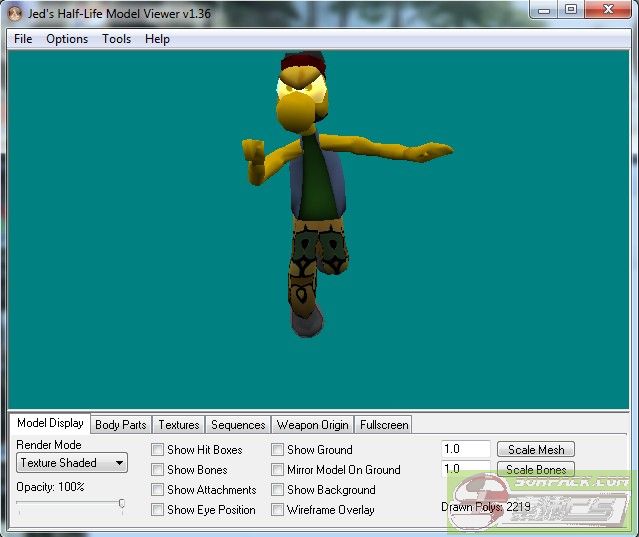Enable Show Hit Boxes checkbox
This screenshot has height=537, width=639.
(x=157, y=450)
